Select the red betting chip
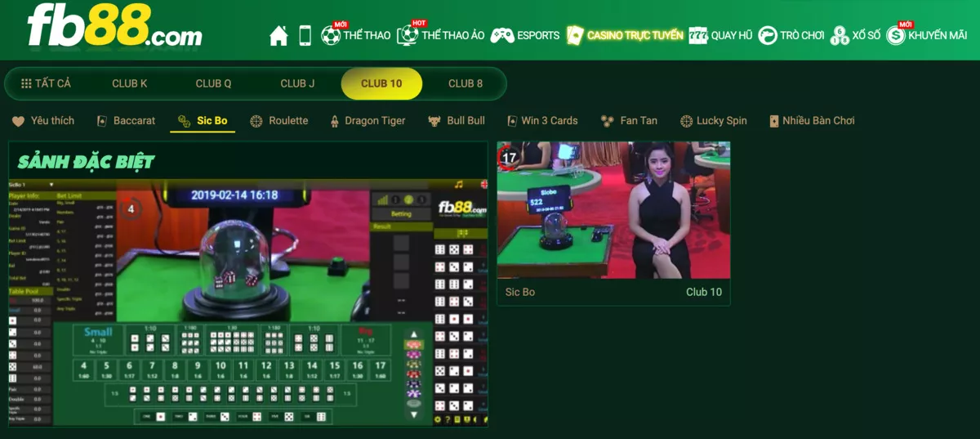The width and height of the screenshot is (980, 439). [414, 374]
